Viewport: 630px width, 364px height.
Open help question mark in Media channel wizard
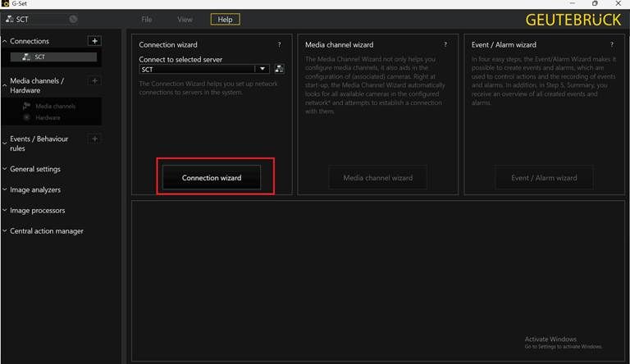click(x=445, y=44)
